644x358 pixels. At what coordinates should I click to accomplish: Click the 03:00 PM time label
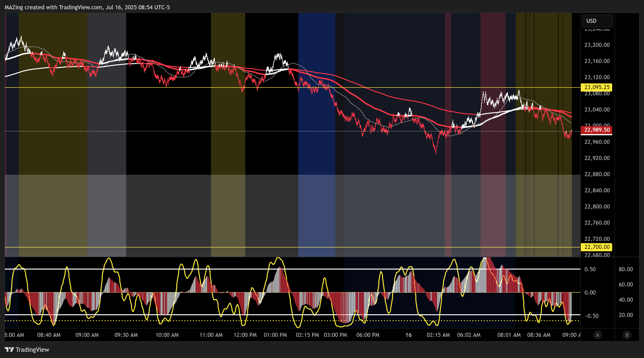pos(335,335)
